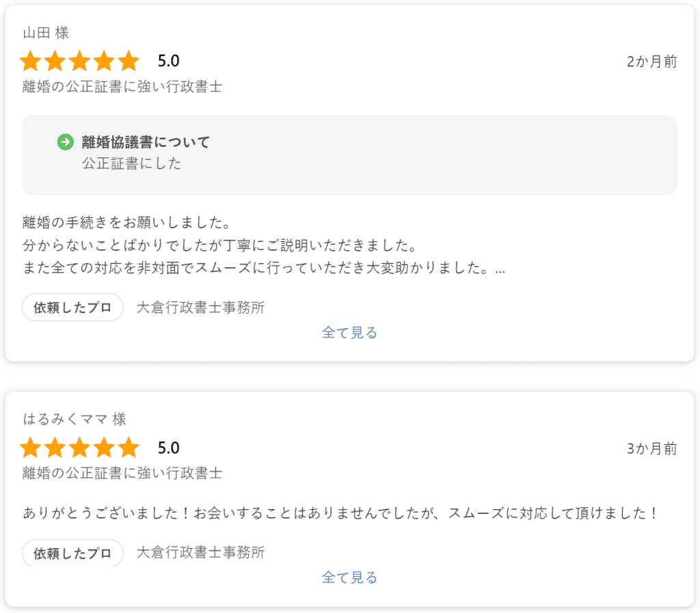Click the third star in 山田 様's rating
700x613 pixels.
(79, 62)
